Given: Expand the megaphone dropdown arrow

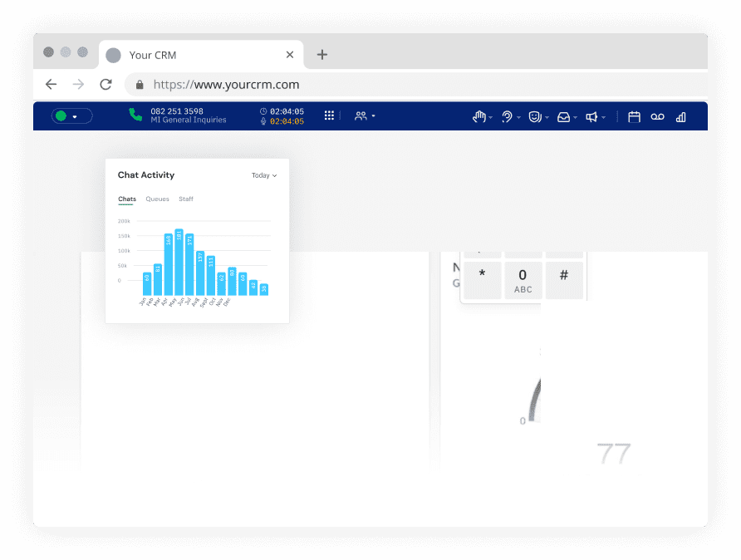Looking at the screenshot, I should click(603, 117).
